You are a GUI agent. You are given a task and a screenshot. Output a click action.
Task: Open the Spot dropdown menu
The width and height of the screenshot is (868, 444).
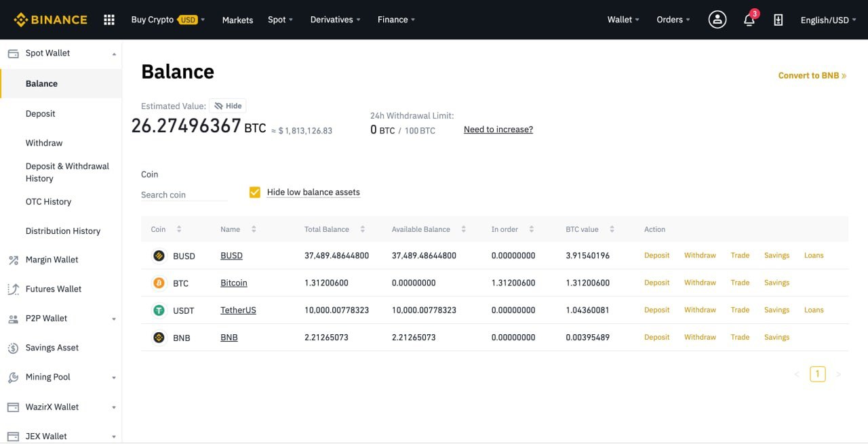281,20
